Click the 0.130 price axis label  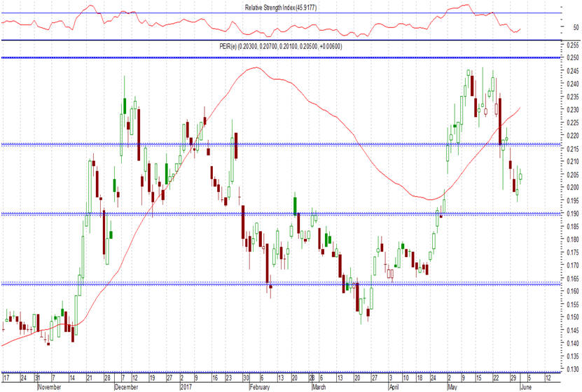pyautogui.click(x=573, y=370)
